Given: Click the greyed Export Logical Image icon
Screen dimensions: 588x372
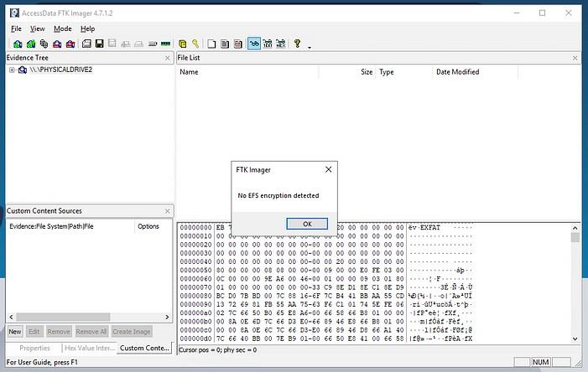Looking at the screenshot, I should [112, 44].
